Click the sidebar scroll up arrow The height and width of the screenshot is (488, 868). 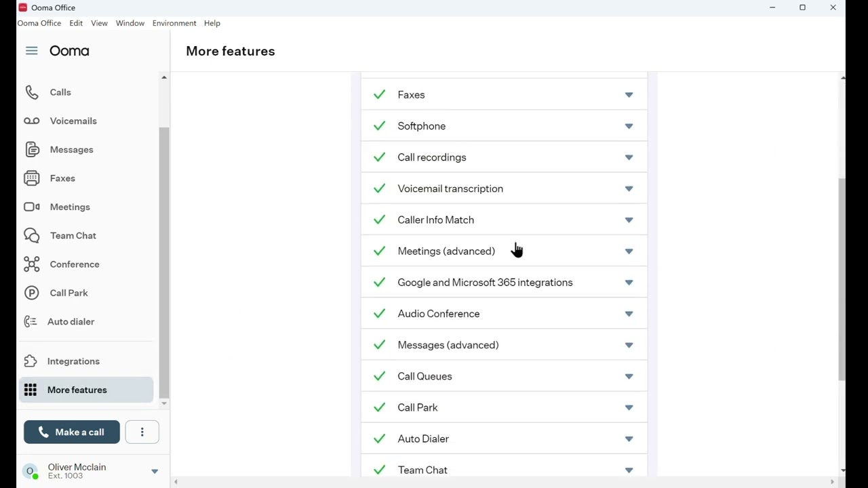pyautogui.click(x=163, y=78)
